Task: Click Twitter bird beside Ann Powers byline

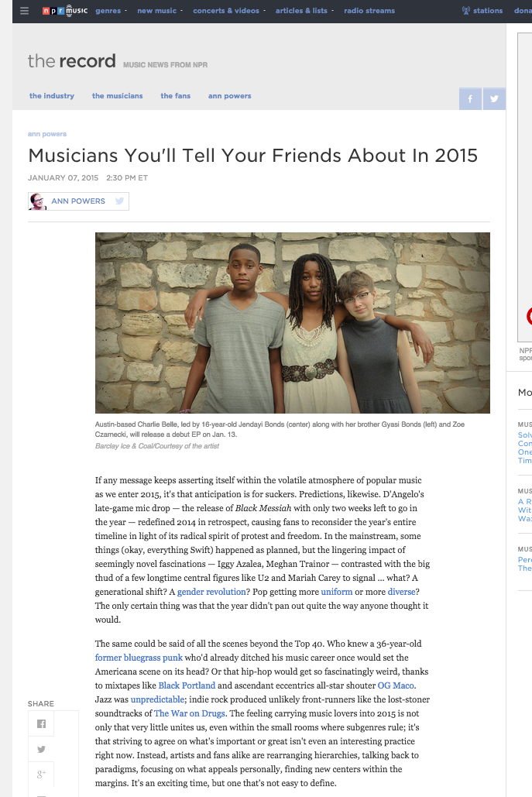Action: pyautogui.click(x=119, y=201)
